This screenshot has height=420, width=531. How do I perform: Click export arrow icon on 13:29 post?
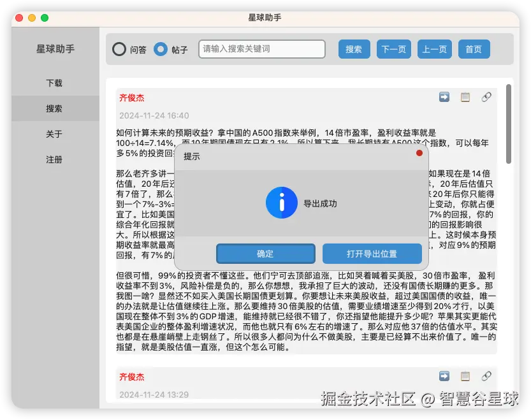point(444,376)
